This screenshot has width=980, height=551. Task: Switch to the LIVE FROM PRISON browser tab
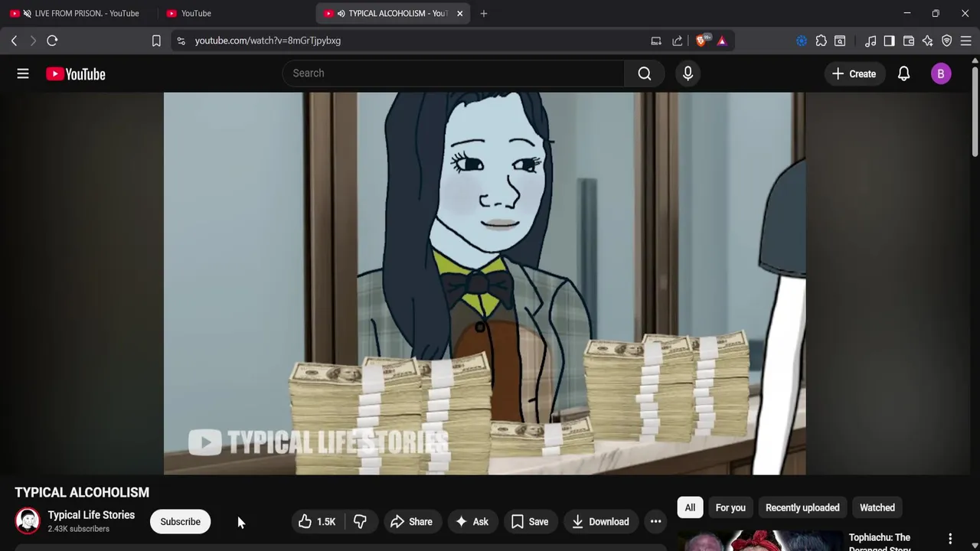80,13
